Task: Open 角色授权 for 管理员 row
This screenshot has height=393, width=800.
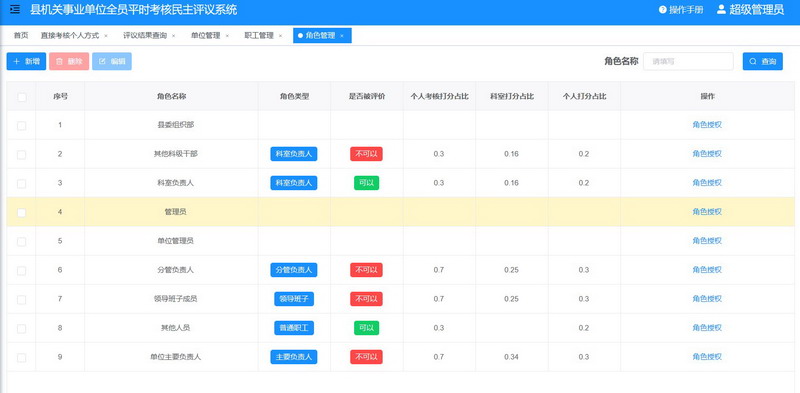Action: pos(707,212)
